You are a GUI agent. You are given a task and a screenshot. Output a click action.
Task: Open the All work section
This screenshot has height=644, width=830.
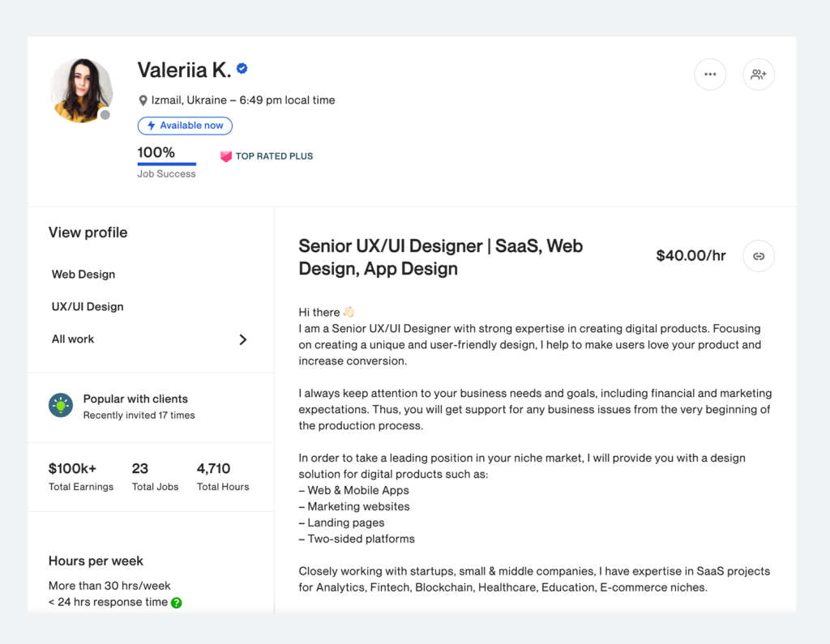[x=73, y=339]
